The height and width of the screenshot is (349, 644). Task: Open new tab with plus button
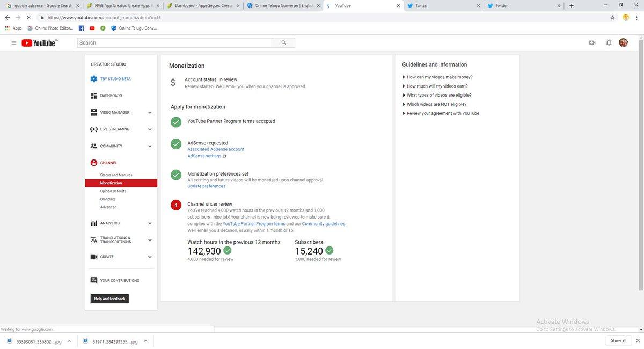pyautogui.click(x=571, y=5)
